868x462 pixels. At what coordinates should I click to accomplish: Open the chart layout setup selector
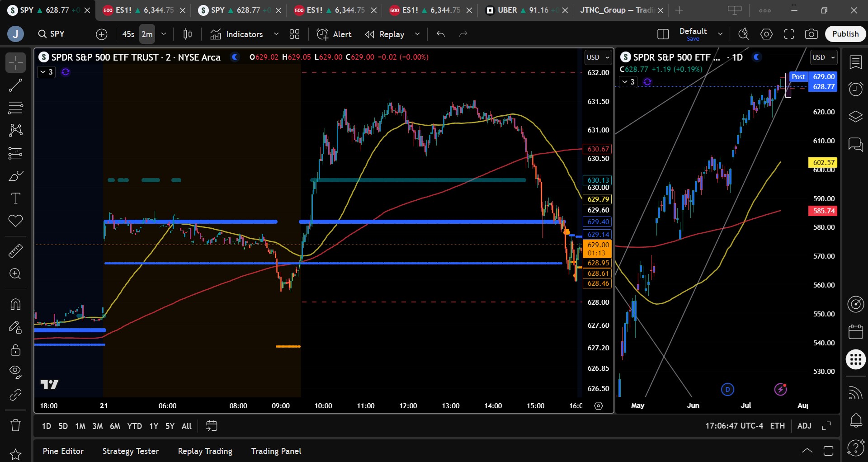[x=663, y=34]
